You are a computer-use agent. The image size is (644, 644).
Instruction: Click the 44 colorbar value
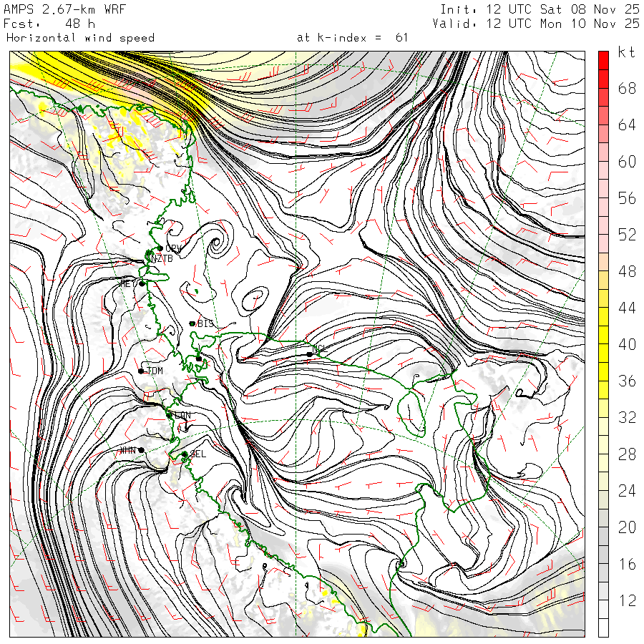627,308
